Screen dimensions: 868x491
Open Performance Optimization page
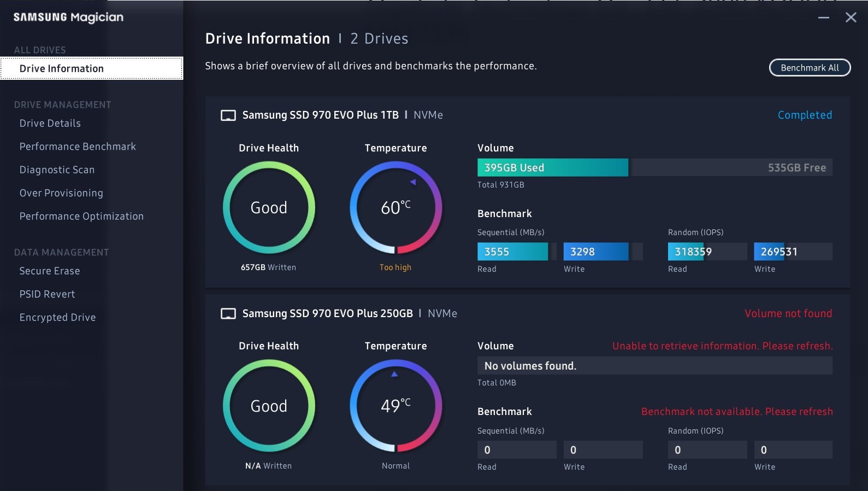[81, 217]
